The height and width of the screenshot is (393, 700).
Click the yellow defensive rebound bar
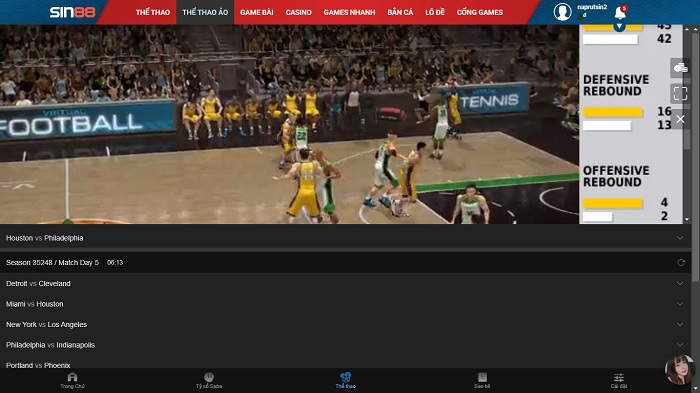(612, 112)
